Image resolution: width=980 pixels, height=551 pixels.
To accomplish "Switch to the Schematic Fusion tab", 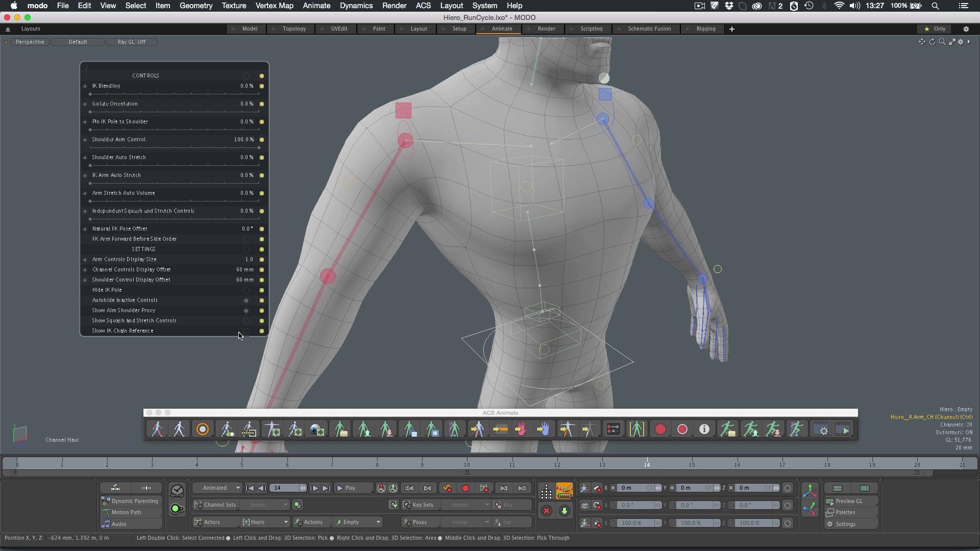I will tap(649, 29).
